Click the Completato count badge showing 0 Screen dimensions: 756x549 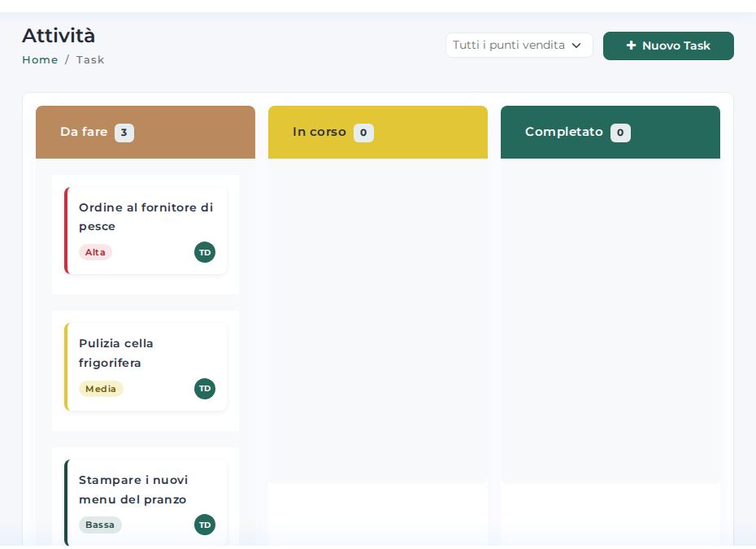tap(620, 133)
